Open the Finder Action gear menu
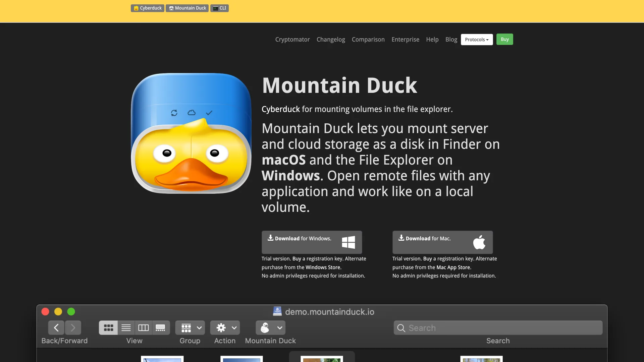The width and height of the screenshot is (644, 362). 225,328
